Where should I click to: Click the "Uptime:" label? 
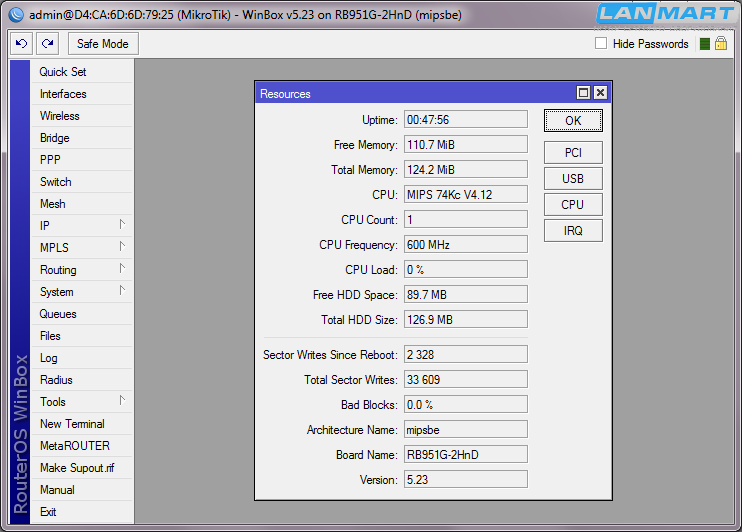point(380,120)
